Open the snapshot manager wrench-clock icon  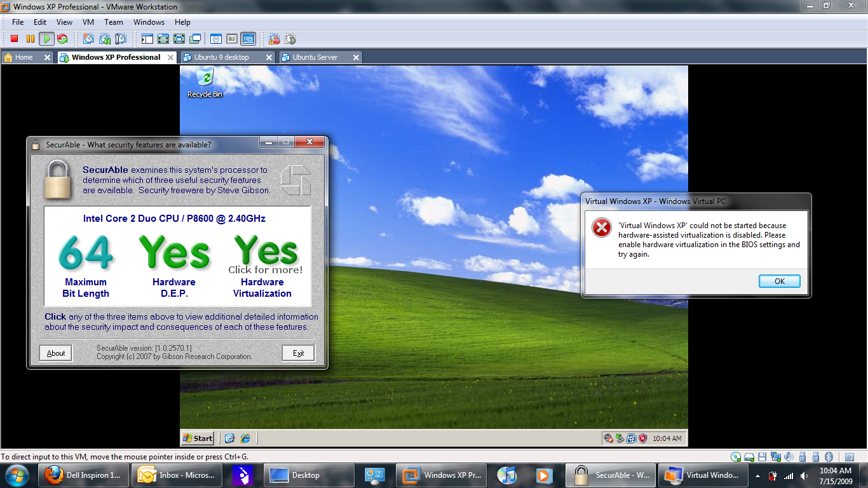120,39
